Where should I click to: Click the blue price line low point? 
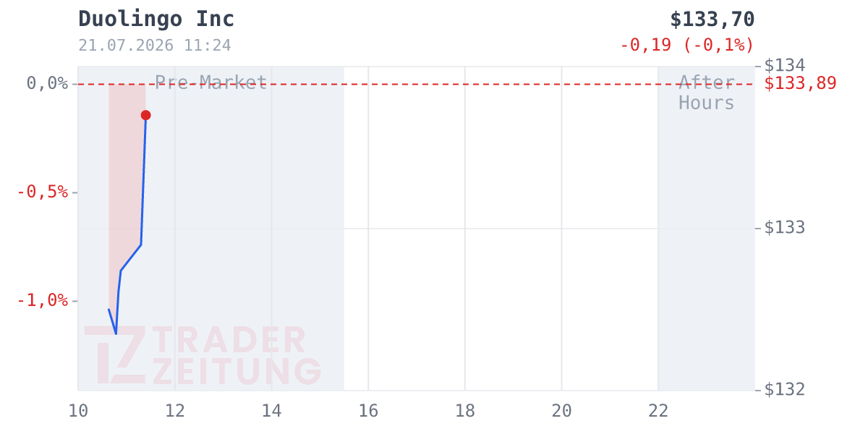click(116, 333)
